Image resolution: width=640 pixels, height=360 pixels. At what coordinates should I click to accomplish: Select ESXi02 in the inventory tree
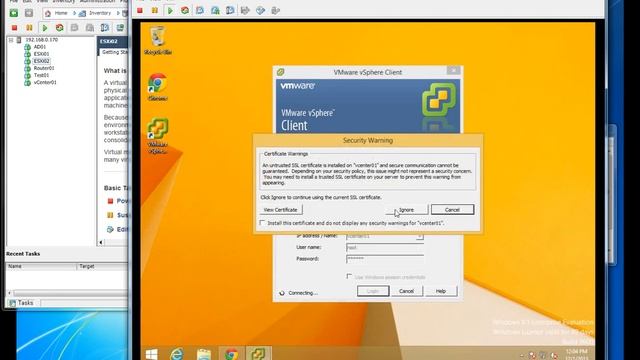point(42,61)
